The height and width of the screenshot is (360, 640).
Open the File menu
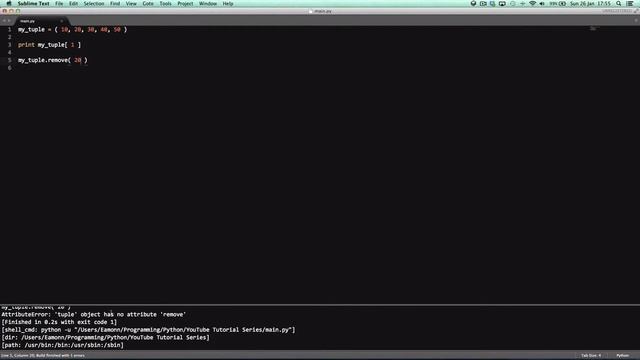click(59, 4)
